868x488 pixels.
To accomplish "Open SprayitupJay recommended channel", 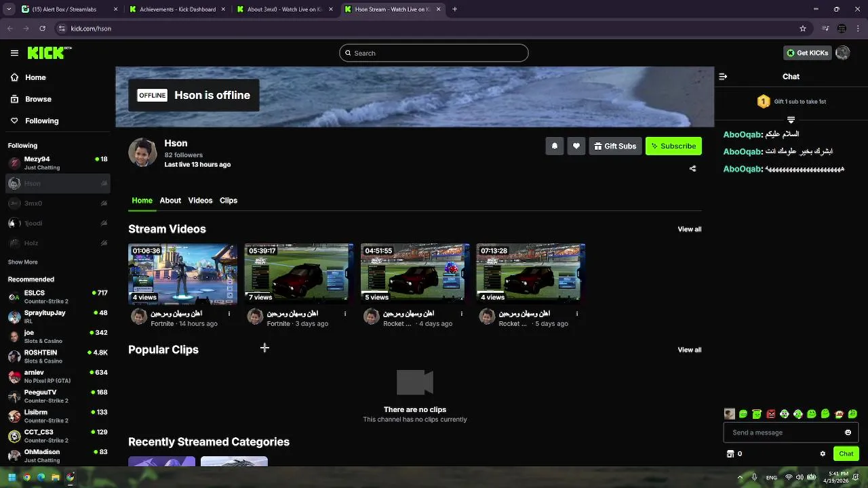I will [x=58, y=317].
